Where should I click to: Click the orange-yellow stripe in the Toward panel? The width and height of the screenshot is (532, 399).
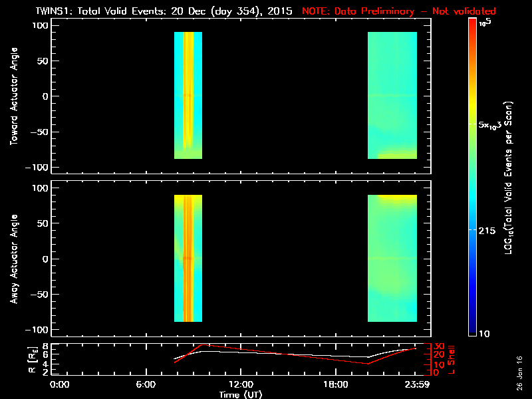coord(188,93)
